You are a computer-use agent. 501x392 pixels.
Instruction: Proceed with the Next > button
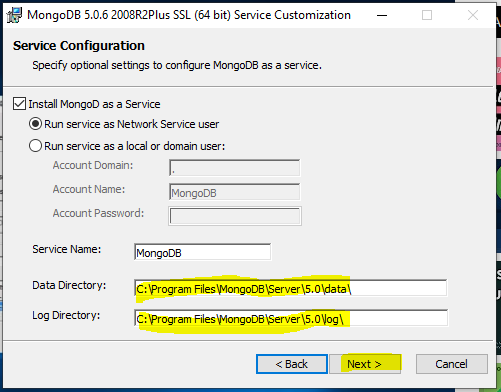tap(365, 364)
